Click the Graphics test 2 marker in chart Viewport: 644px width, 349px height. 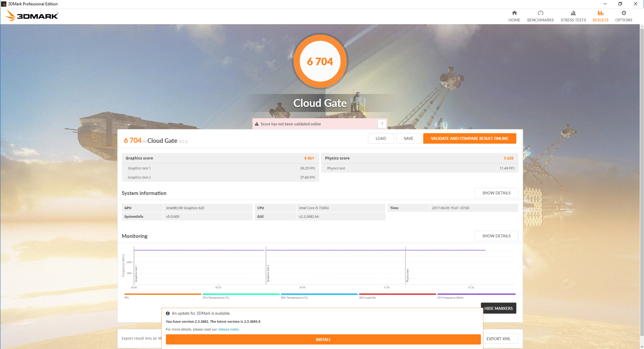(x=268, y=273)
